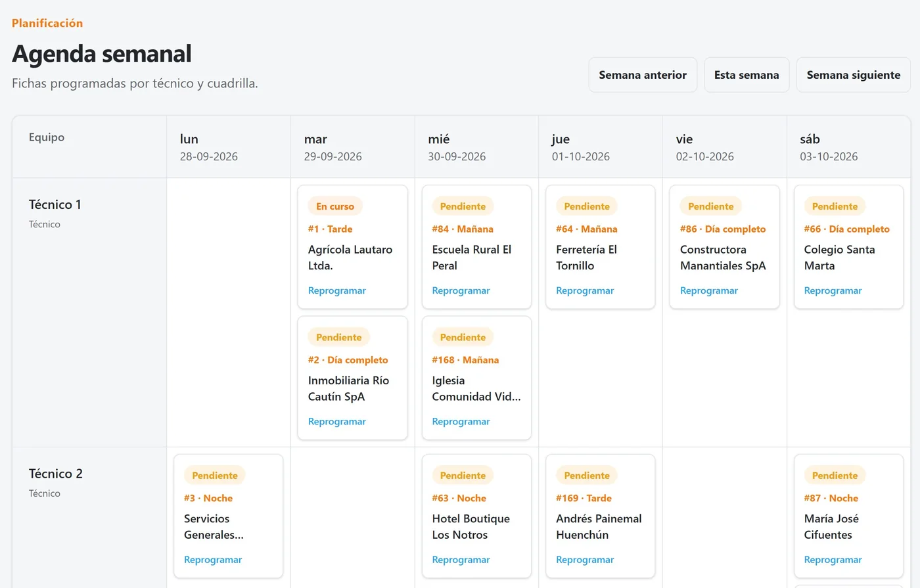The width and height of the screenshot is (920, 588).
Task: Go to Semana anterior
Action: [x=643, y=75]
